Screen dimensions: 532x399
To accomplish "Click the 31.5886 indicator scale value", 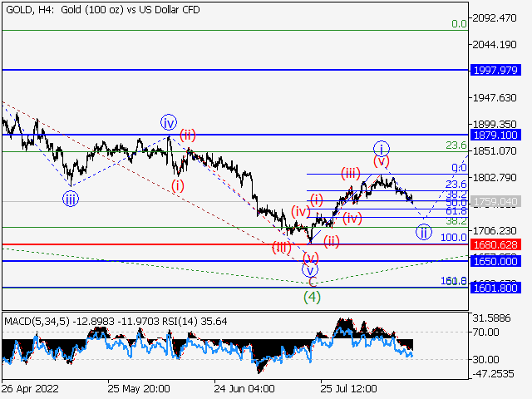I will [x=491, y=318].
